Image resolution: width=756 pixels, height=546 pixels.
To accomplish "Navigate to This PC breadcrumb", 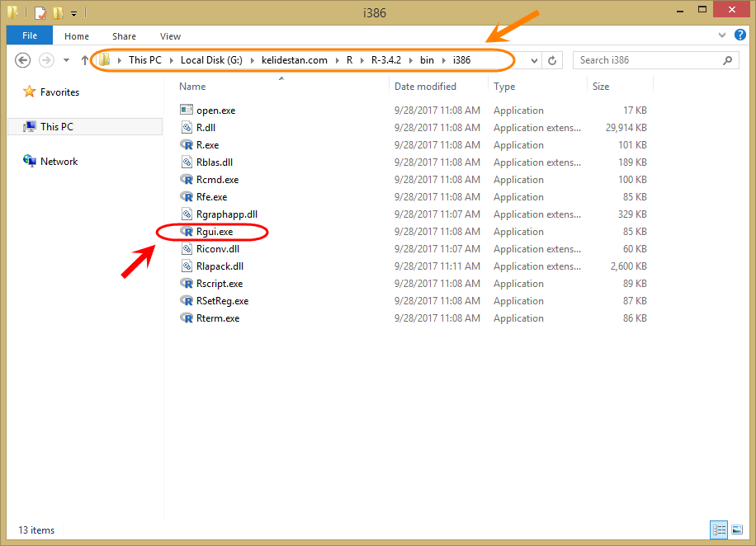I will click(145, 60).
